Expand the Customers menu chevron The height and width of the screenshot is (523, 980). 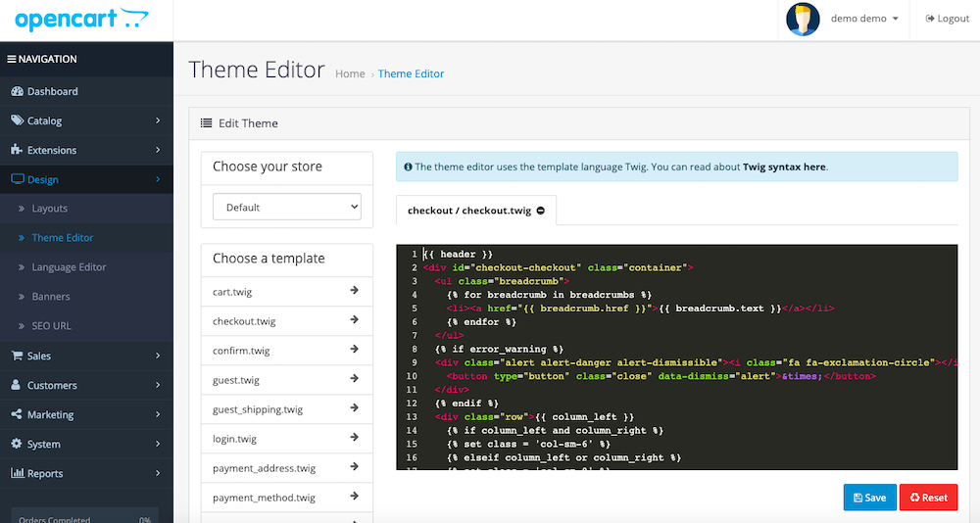pyautogui.click(x=158, y=385)
